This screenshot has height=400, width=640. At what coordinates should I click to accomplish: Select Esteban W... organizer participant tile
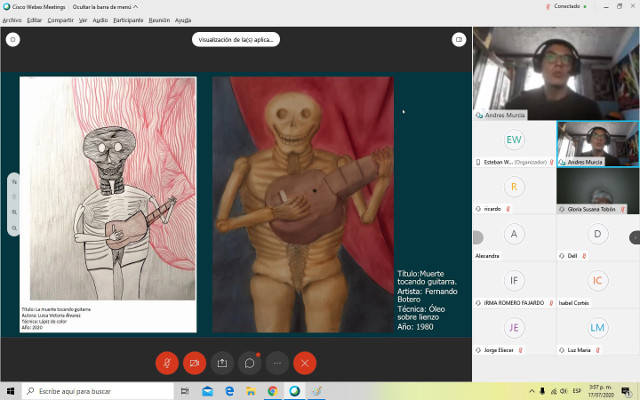514,144
